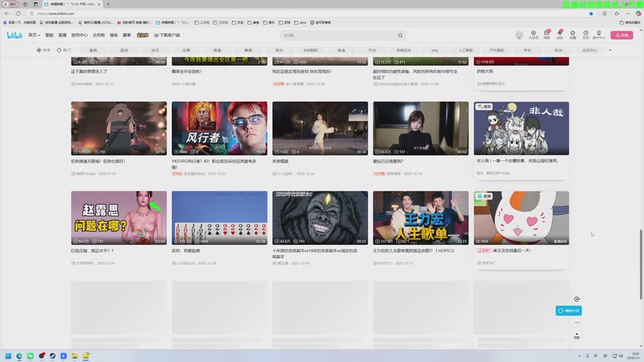Click browser back arrow

(x=7, y=14)
